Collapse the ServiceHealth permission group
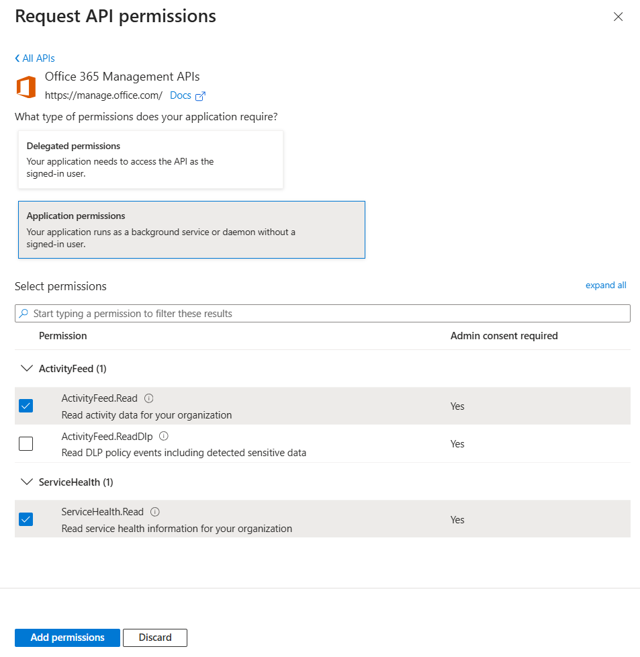 click(27, 482)
